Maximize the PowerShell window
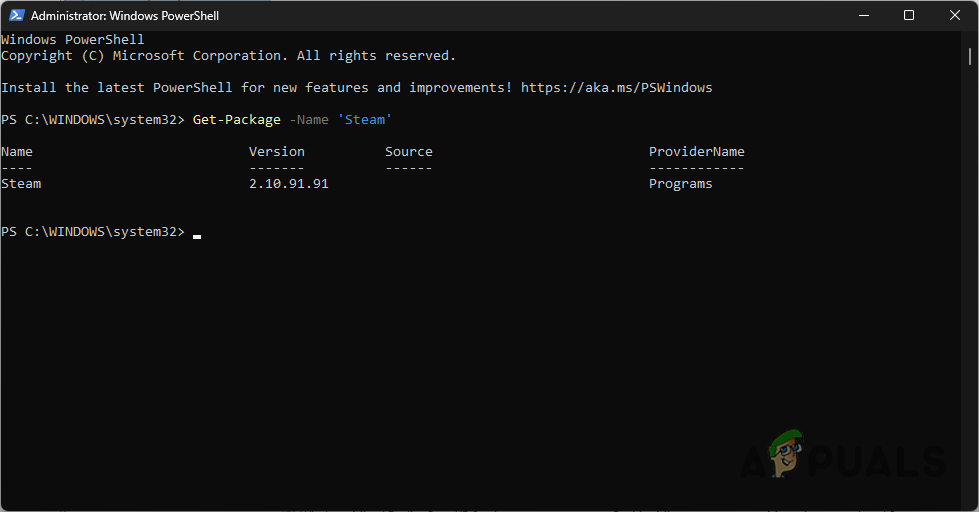Screen dimensions: 979x512 909,15
